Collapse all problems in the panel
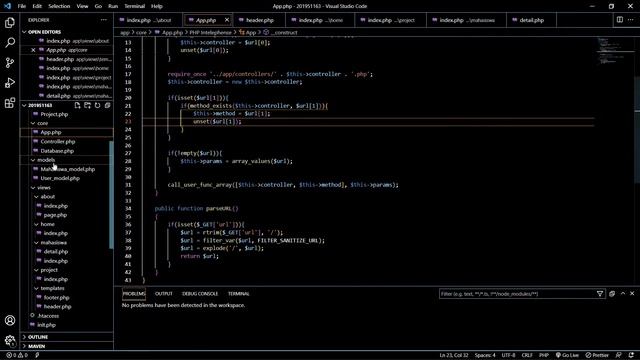This screenshot has width=640, height=360. pos(612,293)
